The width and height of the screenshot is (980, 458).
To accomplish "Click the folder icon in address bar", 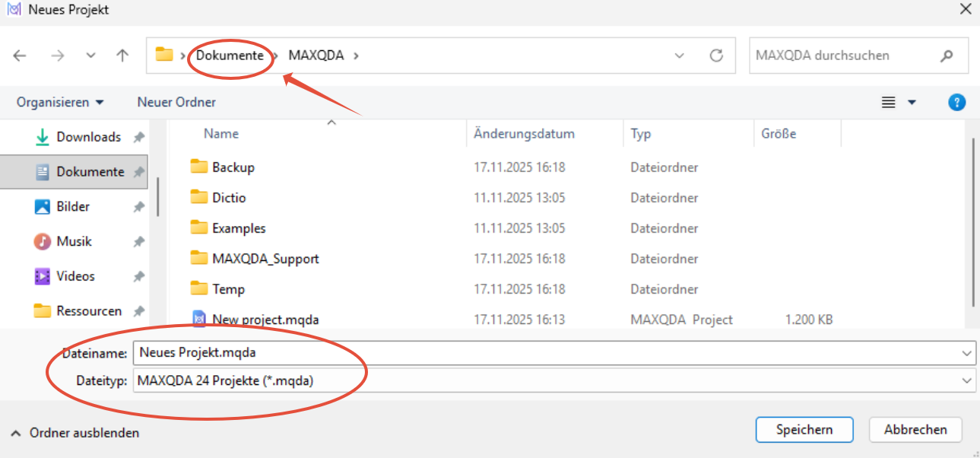I will [x=164, y=55].
